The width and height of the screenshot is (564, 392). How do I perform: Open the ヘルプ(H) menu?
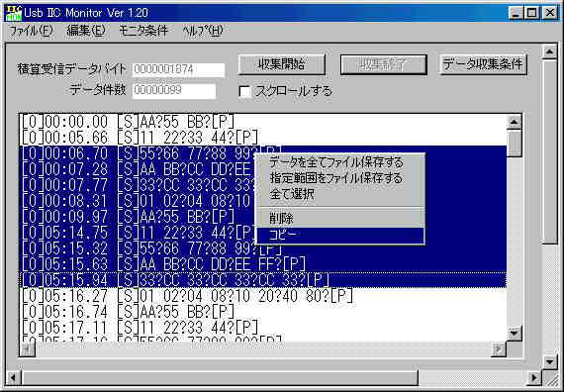203,31
